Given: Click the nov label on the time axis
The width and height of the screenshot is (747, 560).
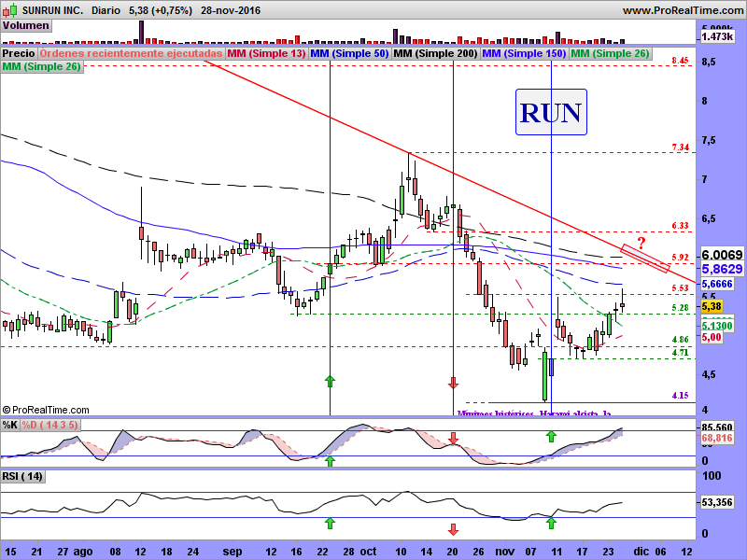Looking at the screenshot, I should [504, 552].
